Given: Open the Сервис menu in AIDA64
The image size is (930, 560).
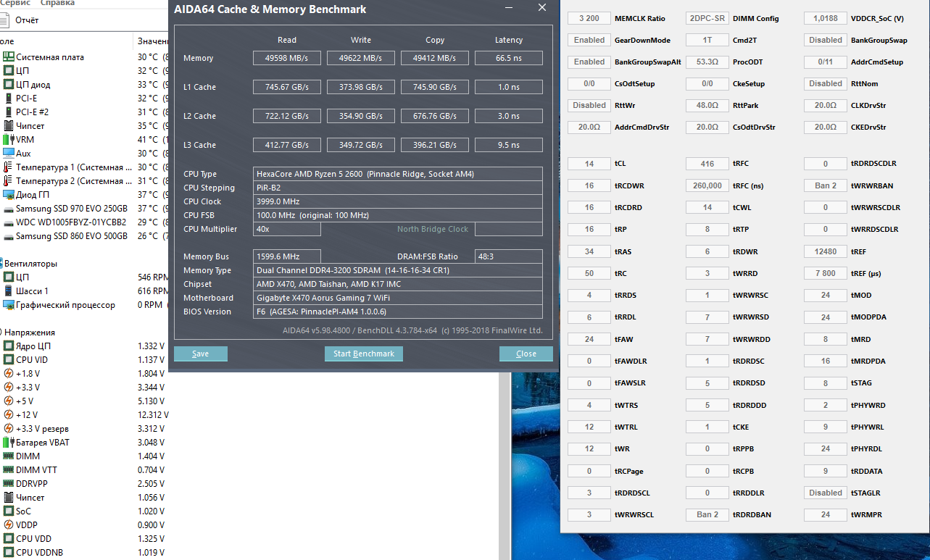Looking at the screenshot, I should click(14, 3).
